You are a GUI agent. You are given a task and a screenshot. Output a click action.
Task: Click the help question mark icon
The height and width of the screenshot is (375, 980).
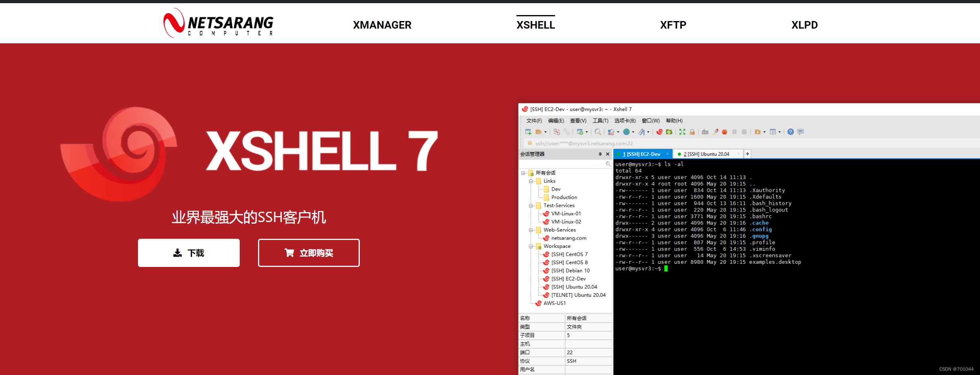(x=790, y=132)
